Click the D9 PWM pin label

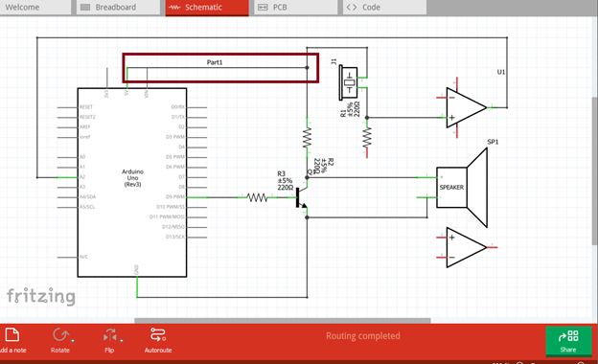coord(175,196)
